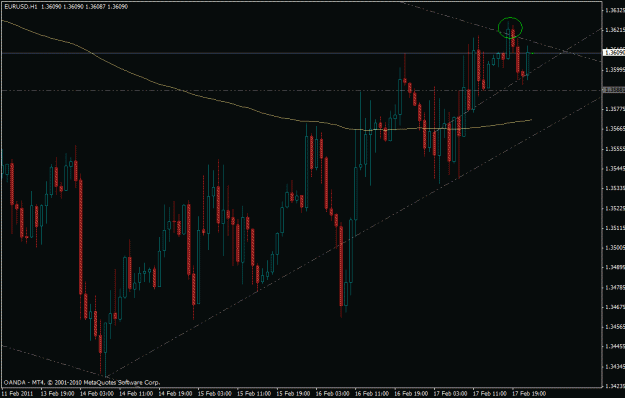Click the 1.3599 price axis label
The height and width of the screenshot is (398, 625).
(x=615, y=69)
